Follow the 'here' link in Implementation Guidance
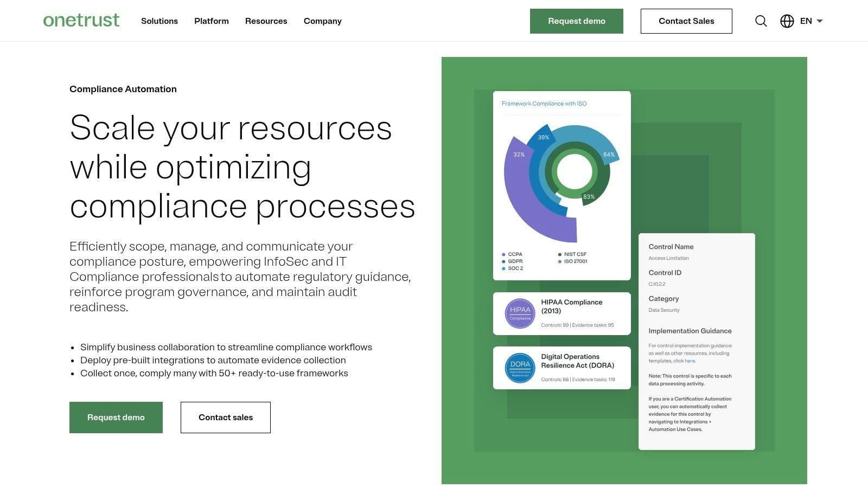Viewport: 868px width, 488px height. tap(690, 361)
